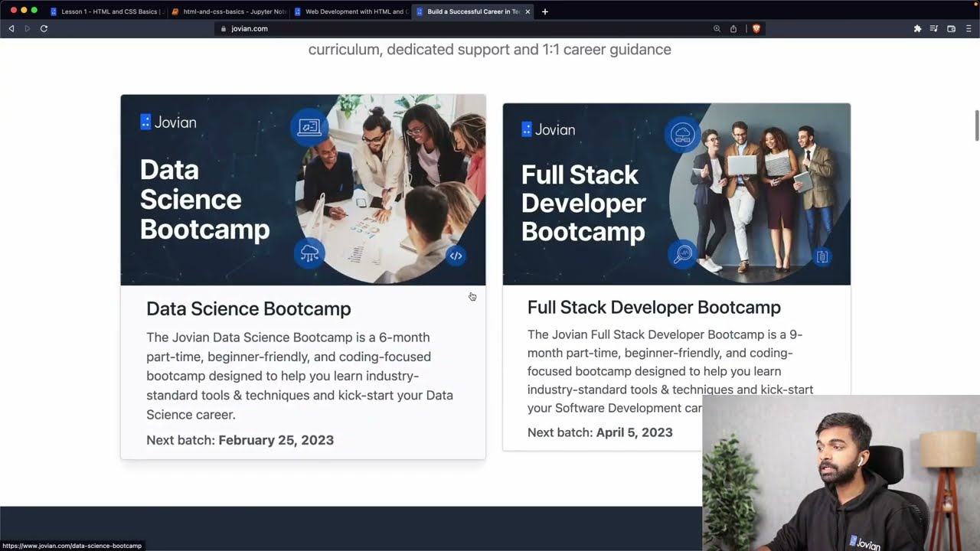Switch to Web Development with HTML tab
This screenshot has width=980, height=551.
click(x=350, y=11)
